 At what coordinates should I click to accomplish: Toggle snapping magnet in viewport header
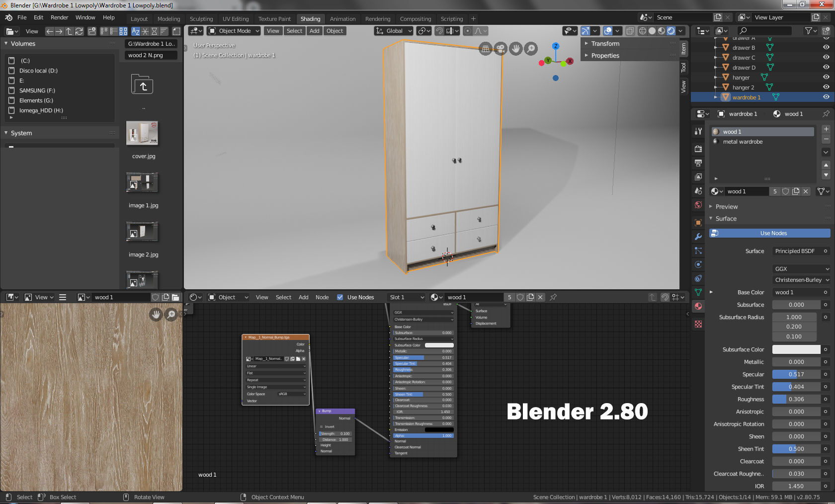439,31
